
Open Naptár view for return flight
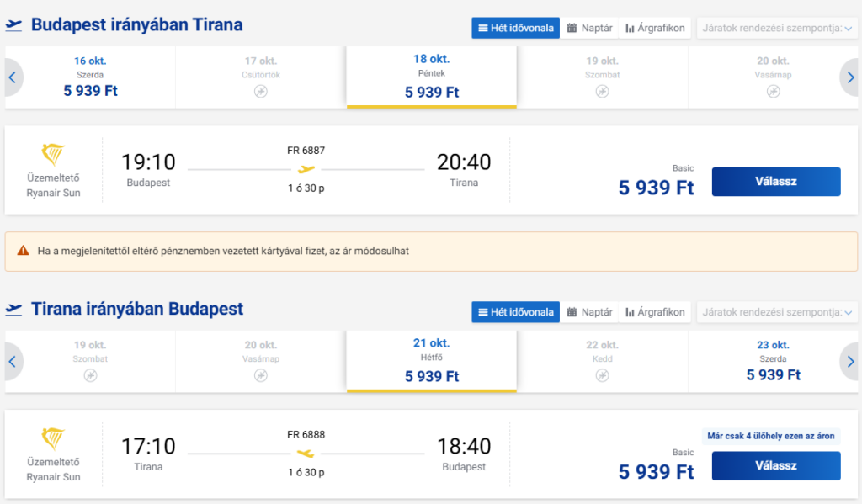coord(589,312)
